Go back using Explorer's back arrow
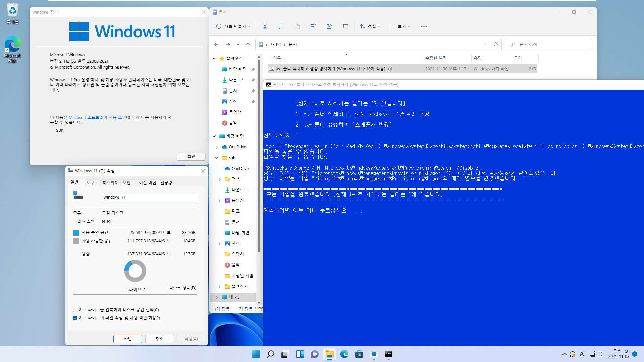The image size is (644, 362). [216, 44]
